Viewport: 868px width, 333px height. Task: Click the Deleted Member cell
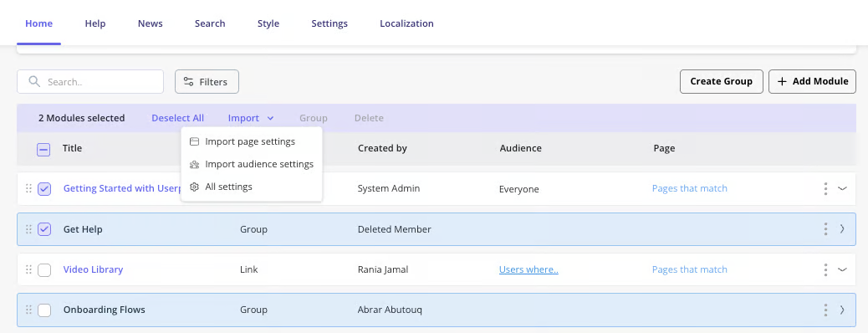click(394, 229)
